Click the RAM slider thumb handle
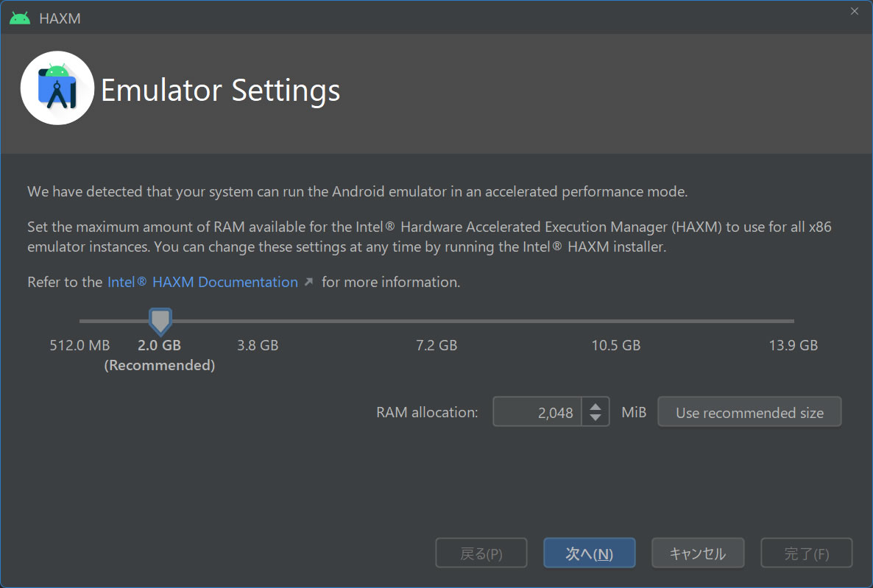Viewport: 873px width, 588px height. tap(160, 320)
